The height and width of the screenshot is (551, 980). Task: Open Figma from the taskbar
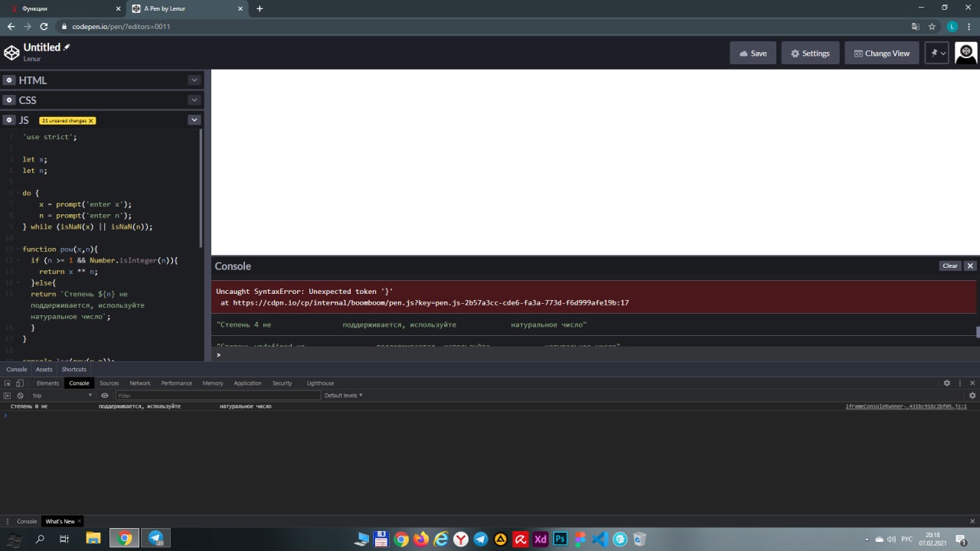(580, 539)
